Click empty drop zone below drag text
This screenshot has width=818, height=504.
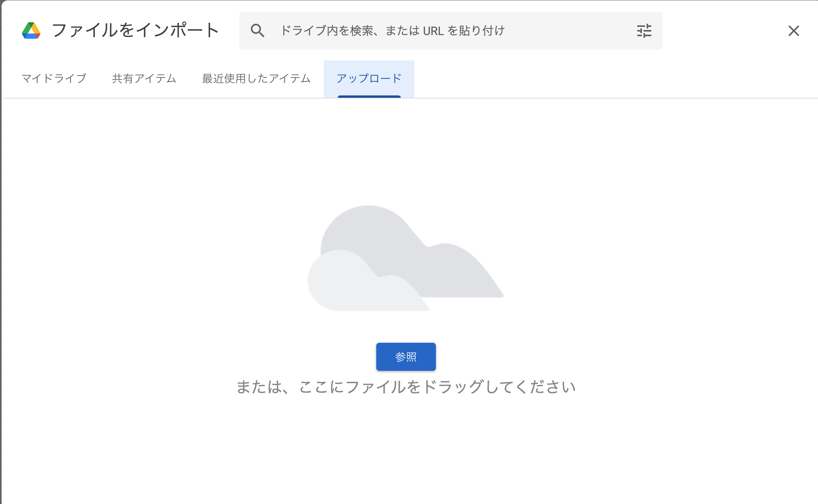pyautogui.click(x=406, y=448)
